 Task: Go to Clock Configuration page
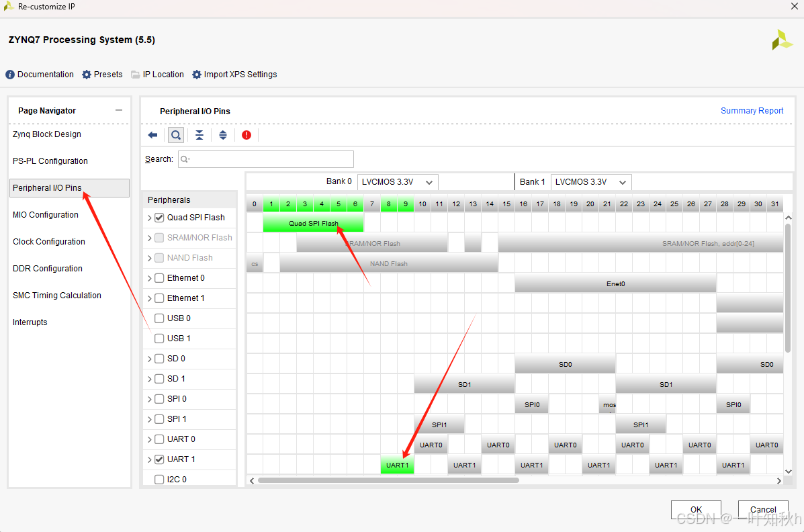point(49,242)
